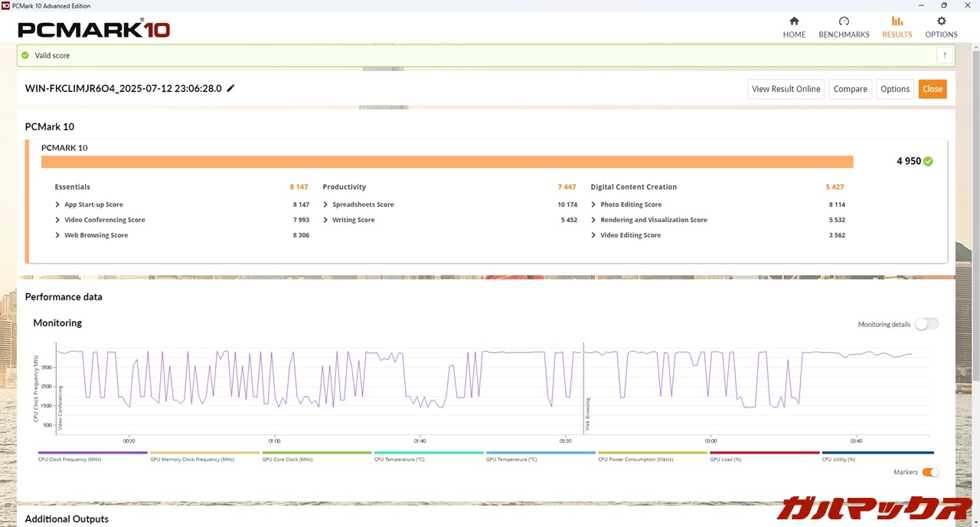Select the GPU Temperature legend swatch
The width and height of the screenshot is (980, 527).
click(541, 453)
